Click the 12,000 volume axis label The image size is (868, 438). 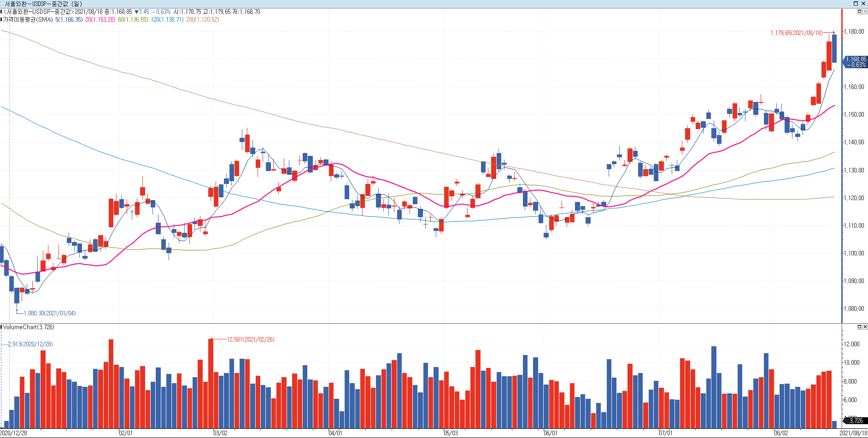pos(852,344)
